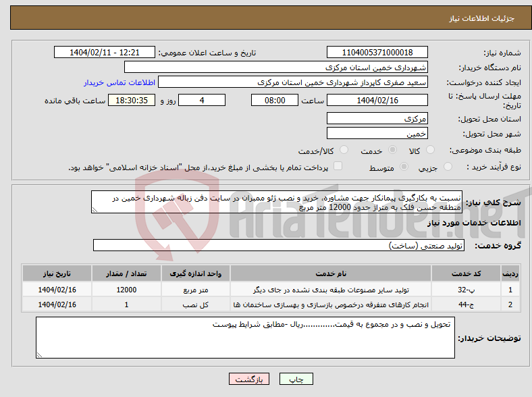Click the چاپ (print) button
This screenshot has width=532, height=397.
pyautogui.click(x=296, y=379)
